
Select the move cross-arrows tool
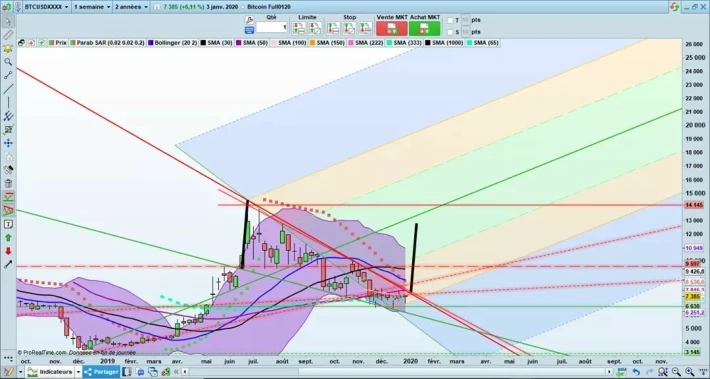(x=8, y=143)
